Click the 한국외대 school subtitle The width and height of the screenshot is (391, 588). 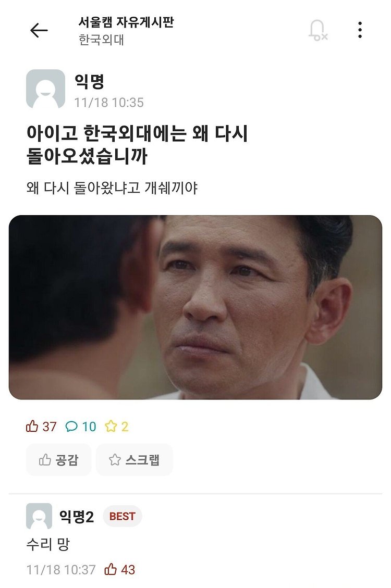coord(101,40)
